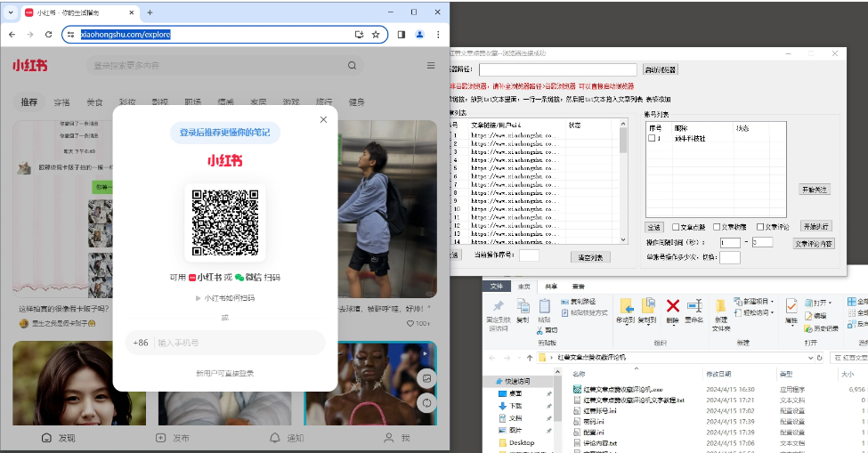Switch to the 共享 ribbon tab
868x453 pixels.
551,286
